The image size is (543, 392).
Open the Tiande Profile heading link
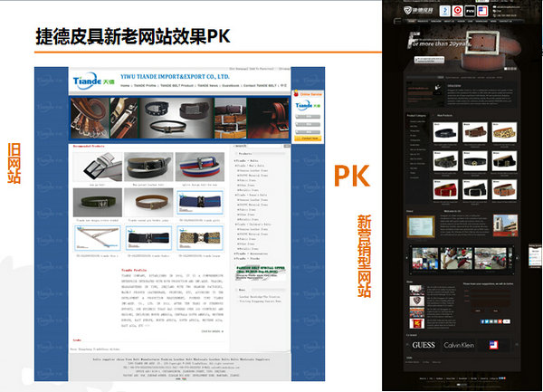pyautogui.click(x=134, y=270)
